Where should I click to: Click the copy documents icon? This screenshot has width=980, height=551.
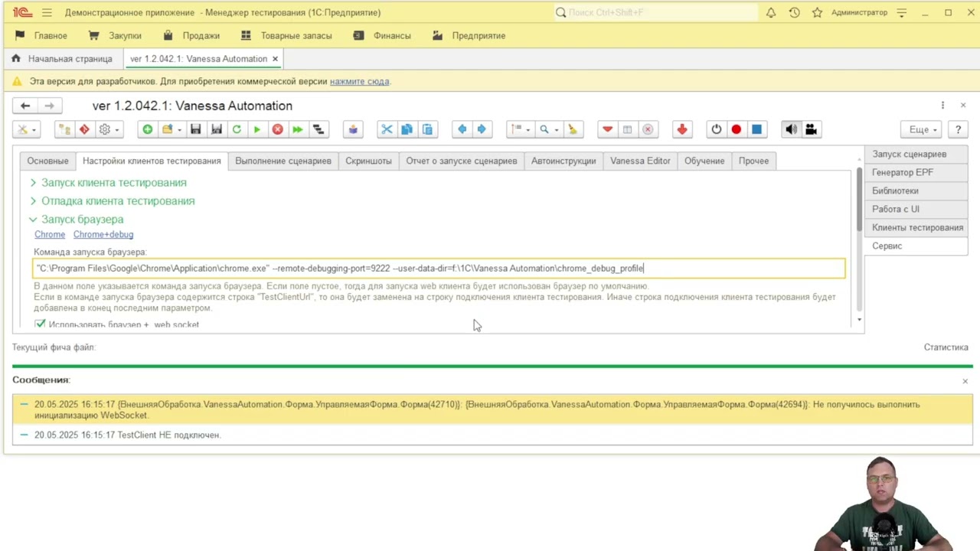407,129
